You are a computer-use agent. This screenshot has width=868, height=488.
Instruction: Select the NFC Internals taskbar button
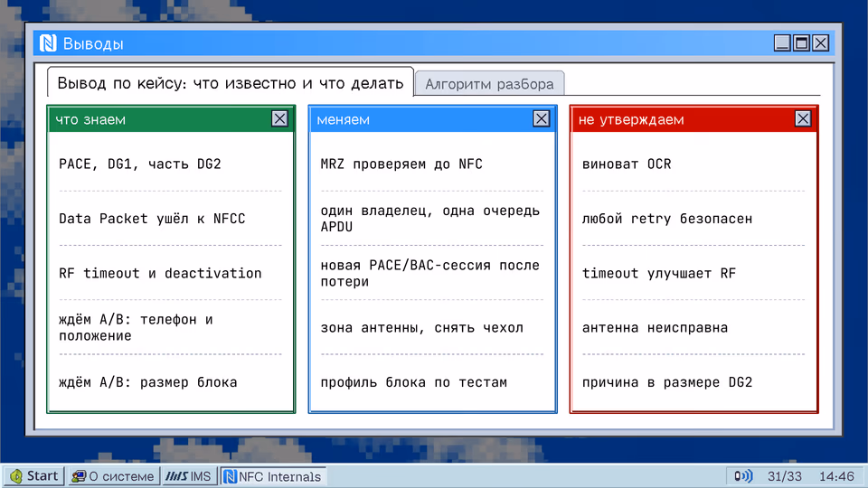[x=273, y=476]
